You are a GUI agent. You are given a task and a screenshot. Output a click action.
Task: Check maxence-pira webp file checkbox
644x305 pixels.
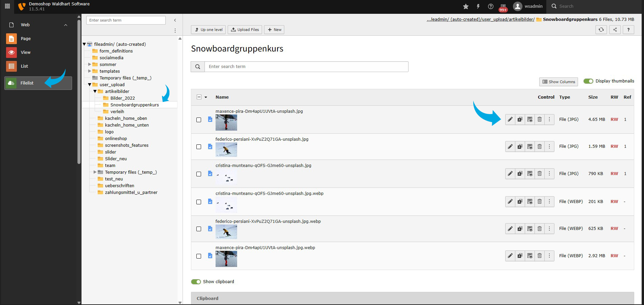pos(199,256)
